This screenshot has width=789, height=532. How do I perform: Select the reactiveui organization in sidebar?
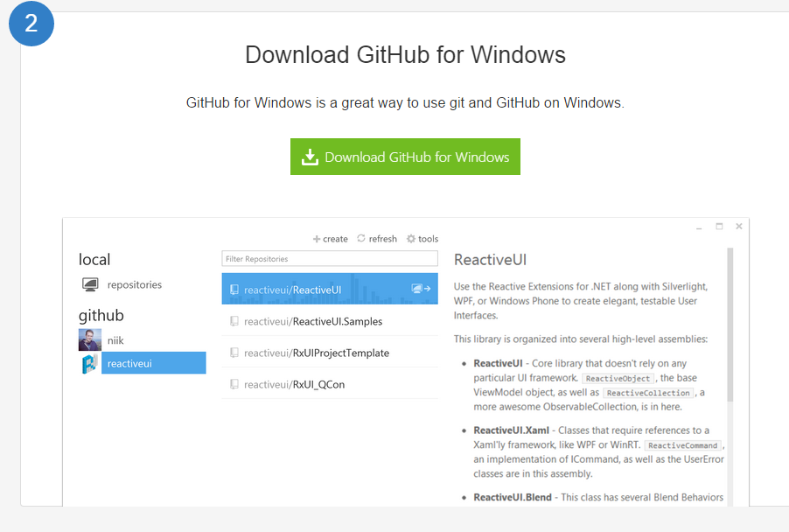point(153,363)
